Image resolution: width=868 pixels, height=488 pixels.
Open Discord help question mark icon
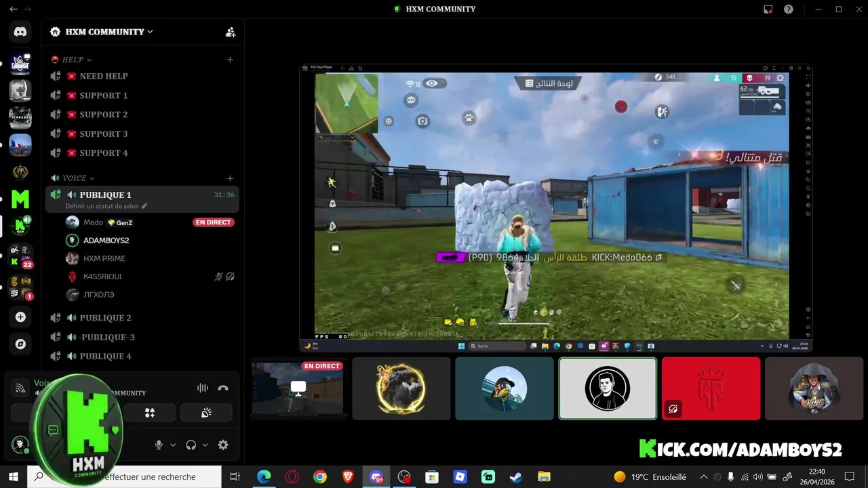pyautogui.click(x=789, y=9)
